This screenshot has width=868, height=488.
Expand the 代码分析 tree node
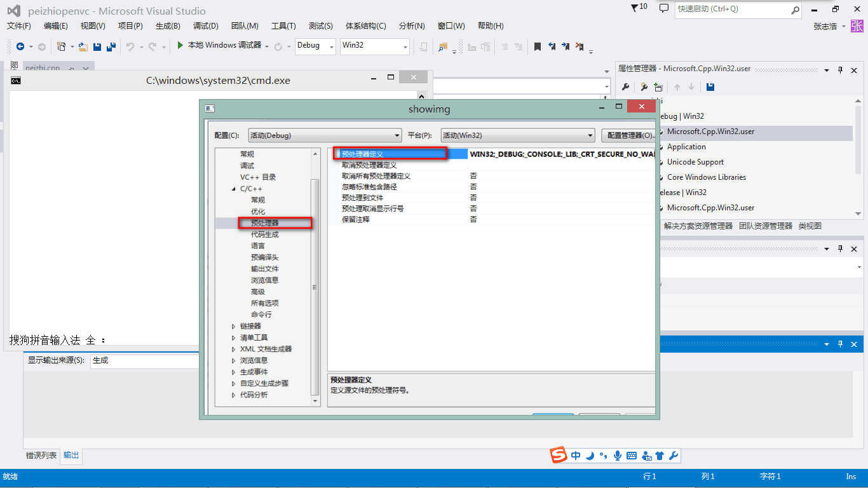[x=233, y=395]
